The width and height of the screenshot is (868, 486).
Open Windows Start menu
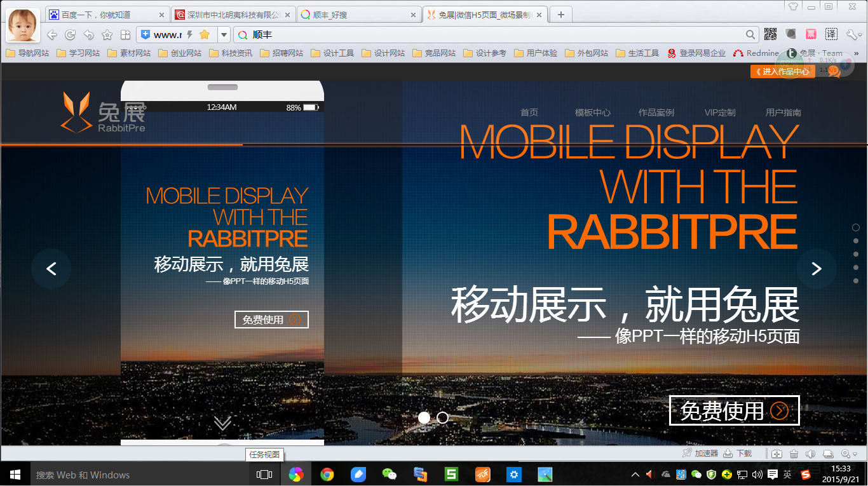15,475
